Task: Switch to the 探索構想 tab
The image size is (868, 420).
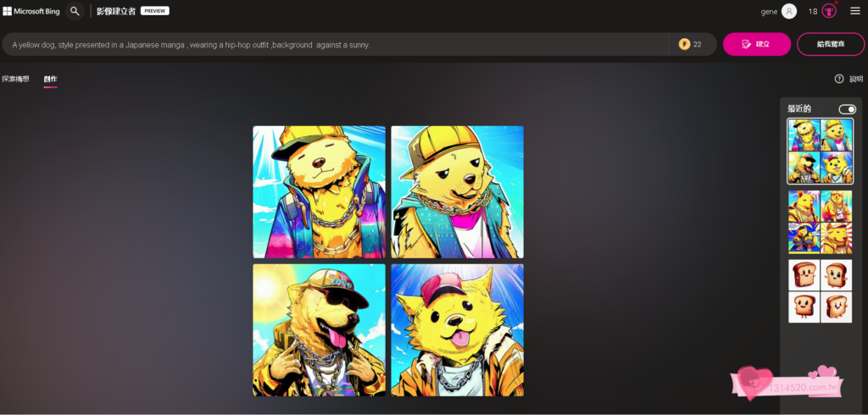Action: [15, 79]
